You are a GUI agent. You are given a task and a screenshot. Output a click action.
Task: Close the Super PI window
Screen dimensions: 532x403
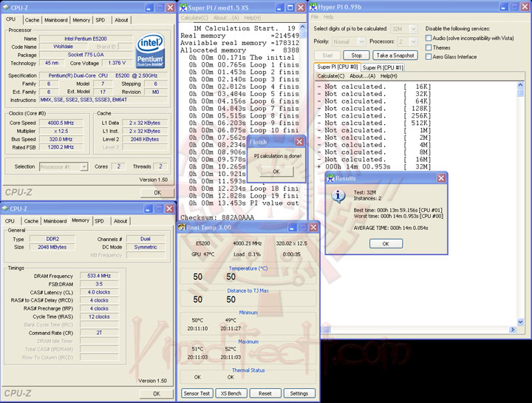(x=301, y=7)
